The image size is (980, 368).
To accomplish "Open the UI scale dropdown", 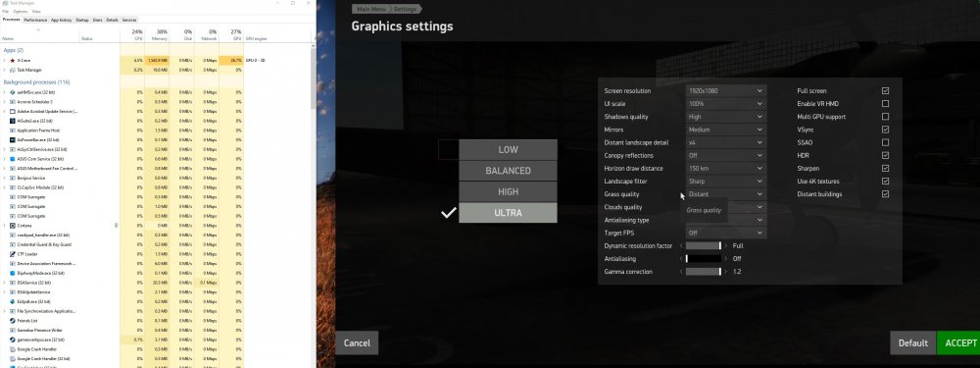I will (x=725, y=104).
